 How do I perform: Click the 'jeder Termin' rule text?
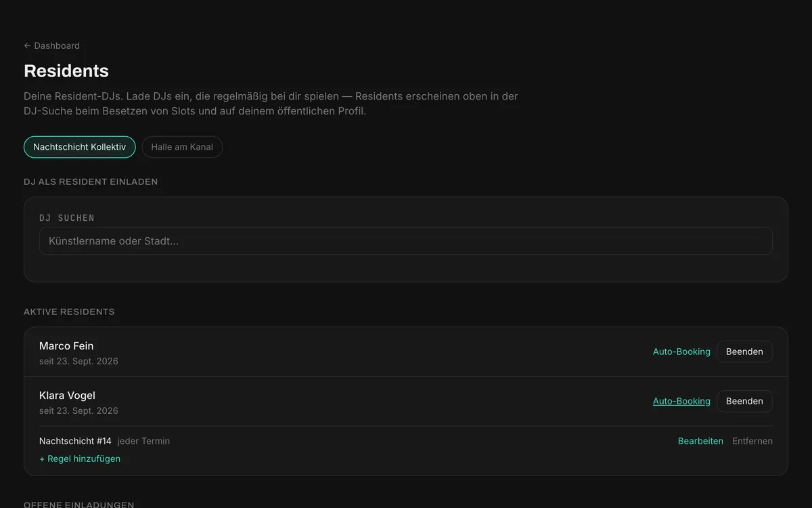click(143, 441)
